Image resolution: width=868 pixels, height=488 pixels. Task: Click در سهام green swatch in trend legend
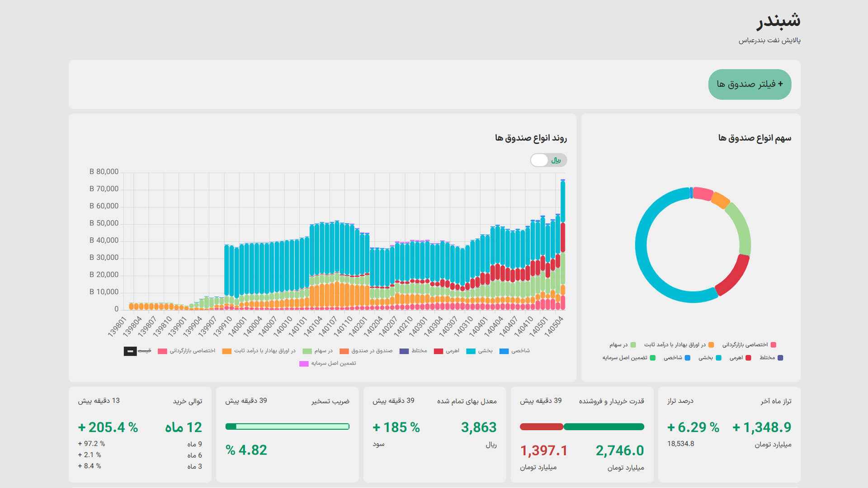coord(307,351)
